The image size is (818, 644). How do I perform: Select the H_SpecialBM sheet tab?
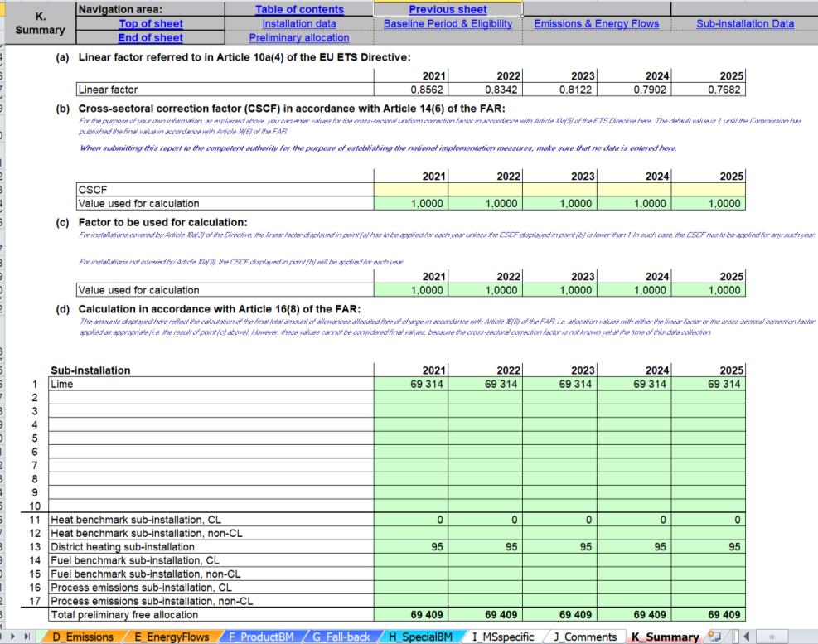tap(420, 637)
